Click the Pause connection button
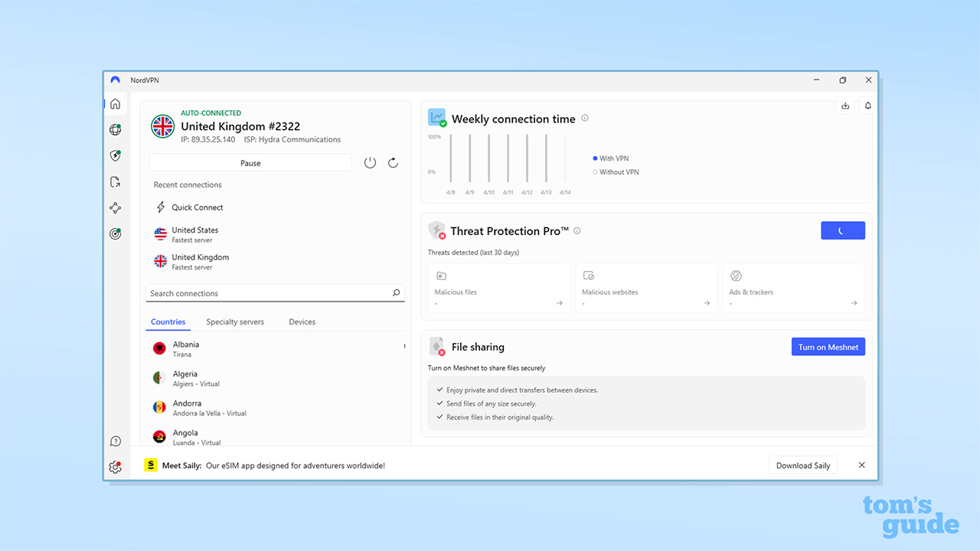 click(250, 163)
